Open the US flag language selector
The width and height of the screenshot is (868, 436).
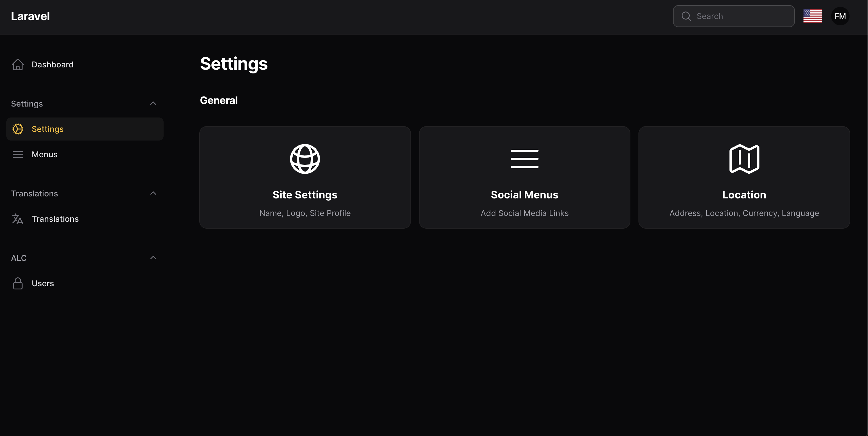(812, 16)
